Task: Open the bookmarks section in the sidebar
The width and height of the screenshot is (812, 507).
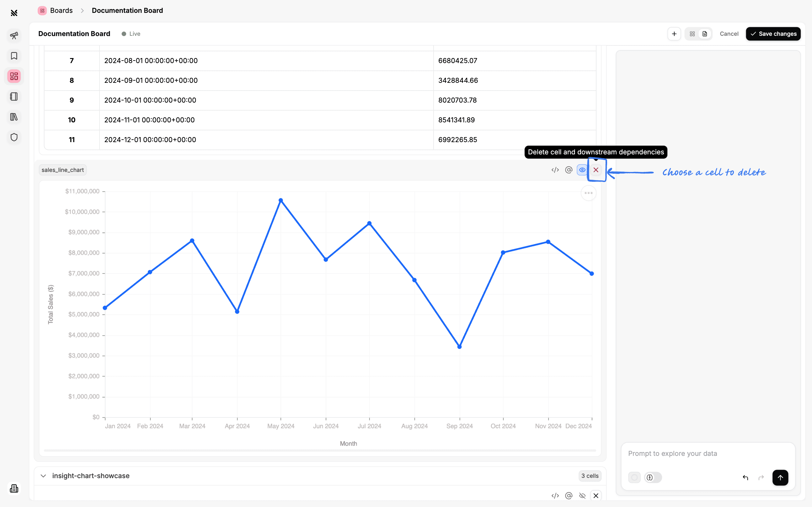Action: (x=14, y=56)
